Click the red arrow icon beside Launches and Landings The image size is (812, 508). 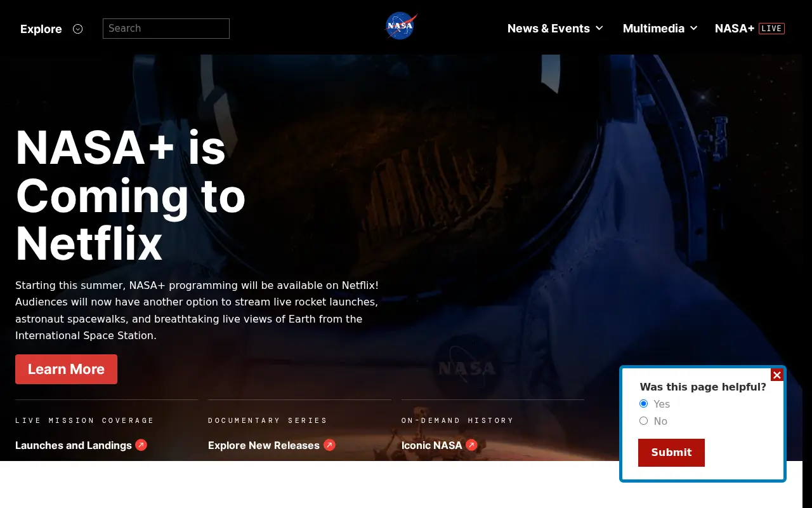tap(141, 445)
